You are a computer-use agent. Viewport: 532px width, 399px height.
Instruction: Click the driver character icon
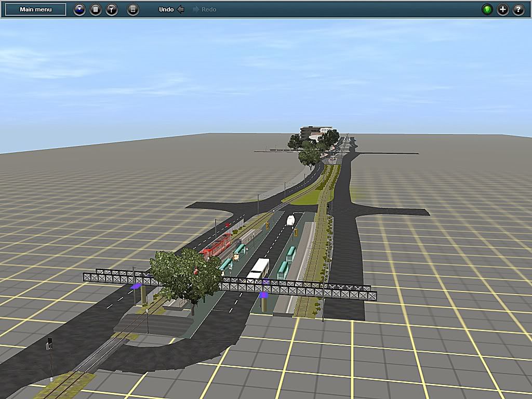(79, 9)
